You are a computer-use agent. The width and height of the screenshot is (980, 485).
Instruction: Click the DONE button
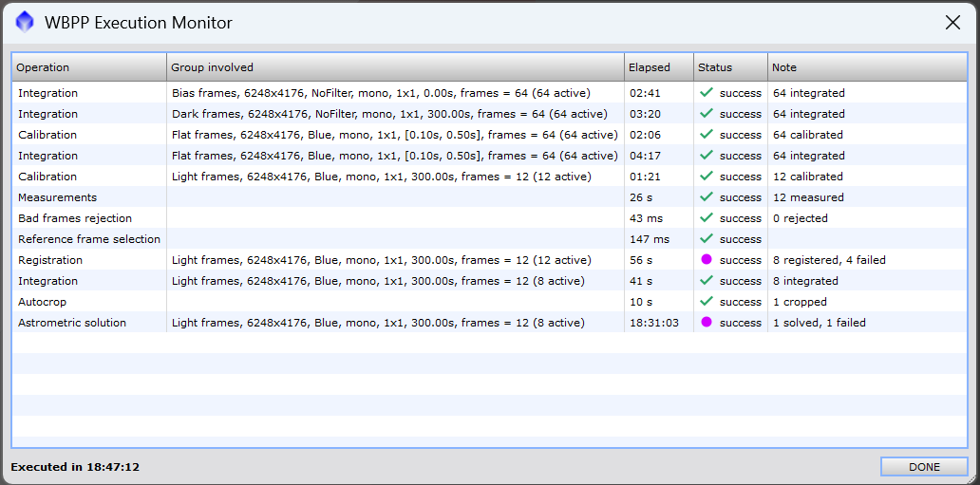(923, 467)
